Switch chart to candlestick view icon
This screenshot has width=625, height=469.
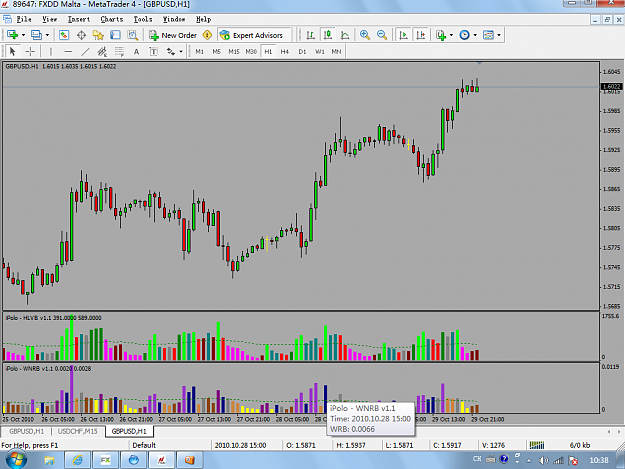[328, 35]
